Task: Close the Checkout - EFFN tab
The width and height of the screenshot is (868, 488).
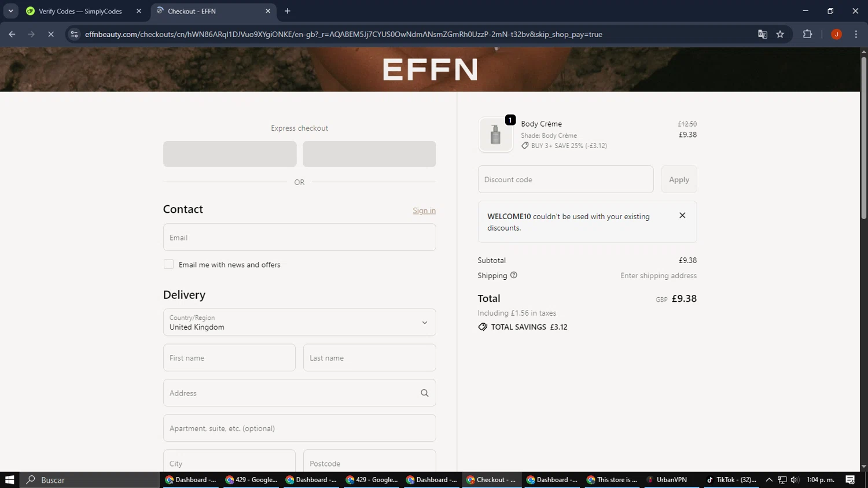Action: tap(268, 11)
